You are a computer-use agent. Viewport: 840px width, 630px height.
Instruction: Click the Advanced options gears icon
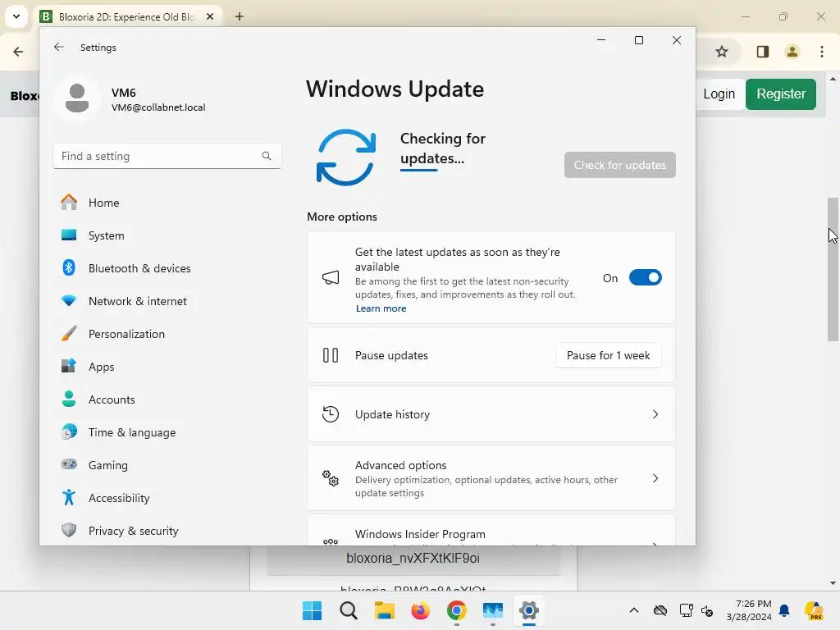click(331, 478)
